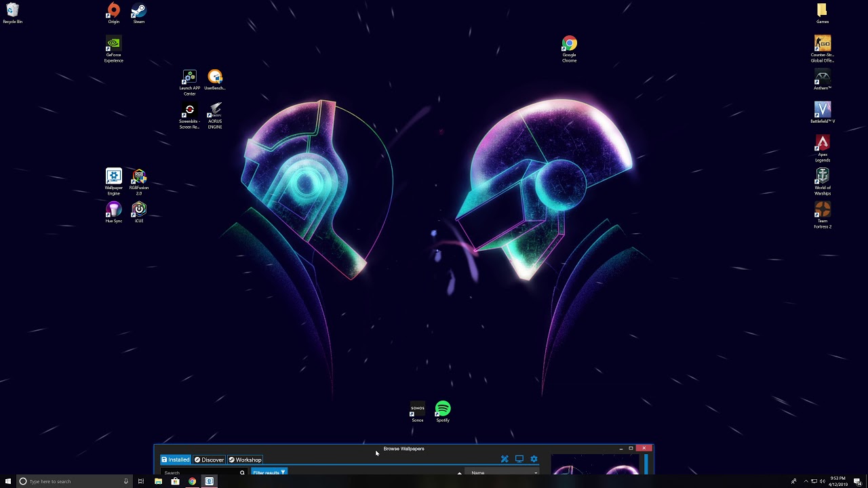Toggle the sort direction arrow
The height and width of the screenshot is (488, 868).
point(459,472)
